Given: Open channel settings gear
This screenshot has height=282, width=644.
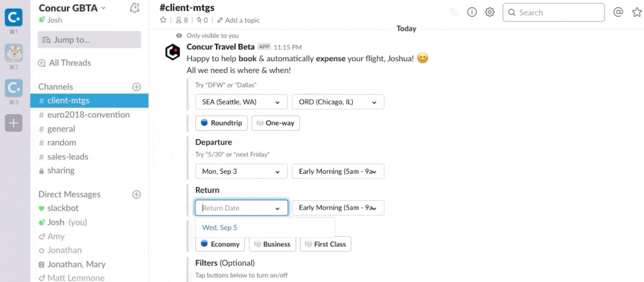Looking at the screenshot, I should pos(490,12).
